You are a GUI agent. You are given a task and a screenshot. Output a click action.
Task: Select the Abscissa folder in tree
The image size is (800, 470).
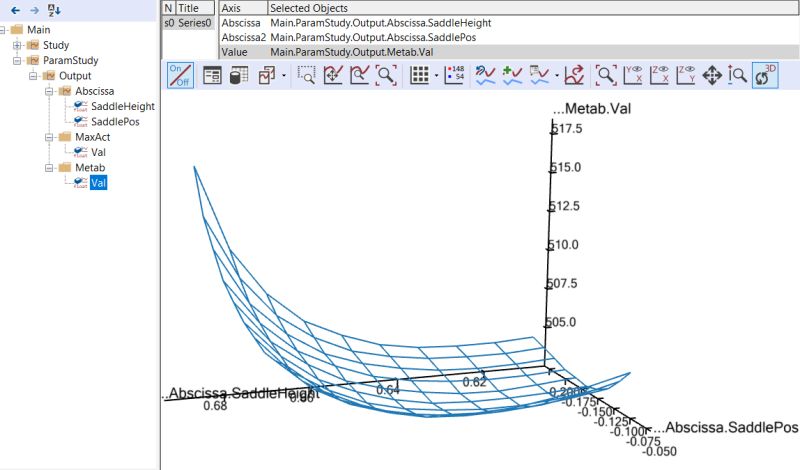point(94,91)
